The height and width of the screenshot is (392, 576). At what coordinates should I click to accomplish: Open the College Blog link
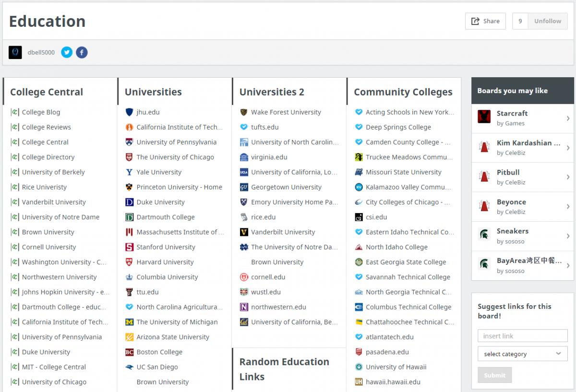(41, 112)
